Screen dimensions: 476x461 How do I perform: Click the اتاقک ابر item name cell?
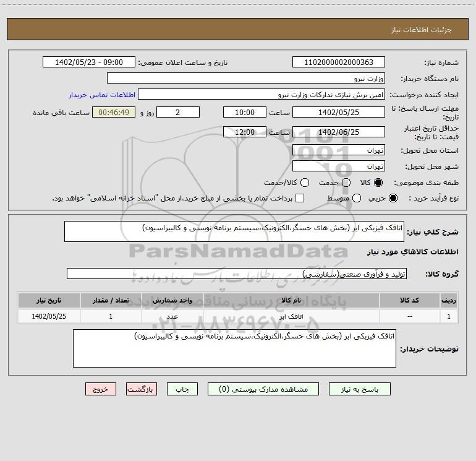[291, 316]
